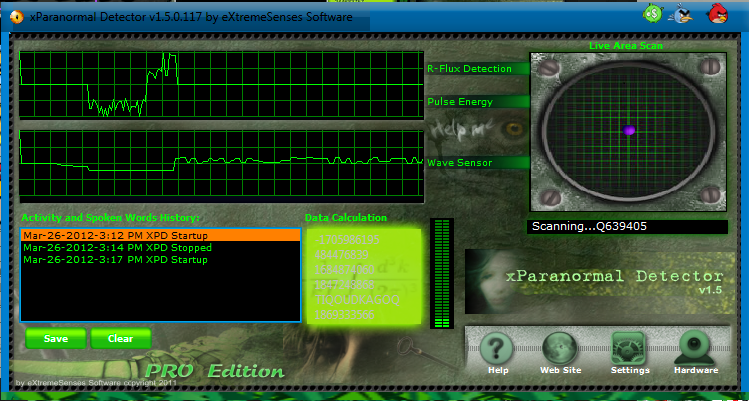
Task: Select the 3:17 PM XPD Startup entry
Action: [x=160, y=260]
